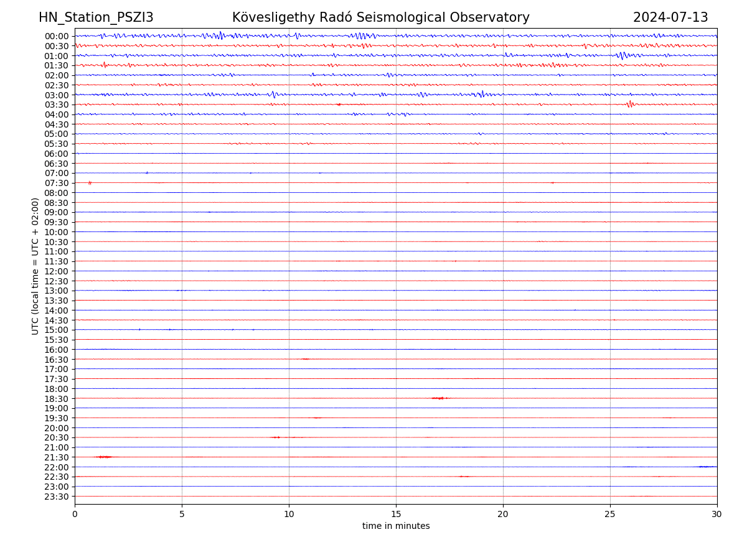Image resolution: width=747 pixels, height=560 pixels.
Task: Click the 5 tick on minutes axis
Action: pyautogui.click(x=182, y=514)
